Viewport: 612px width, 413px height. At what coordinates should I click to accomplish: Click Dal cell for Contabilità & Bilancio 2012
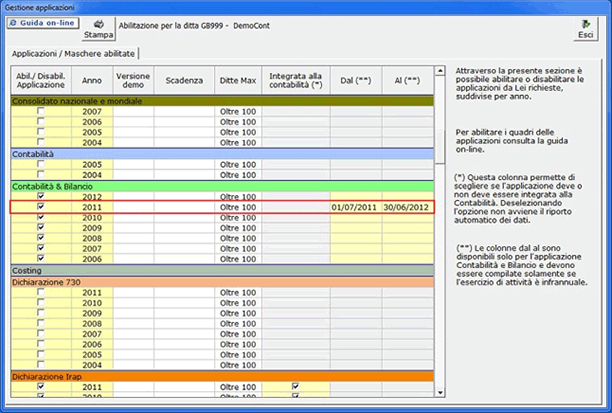pos(356,196)
